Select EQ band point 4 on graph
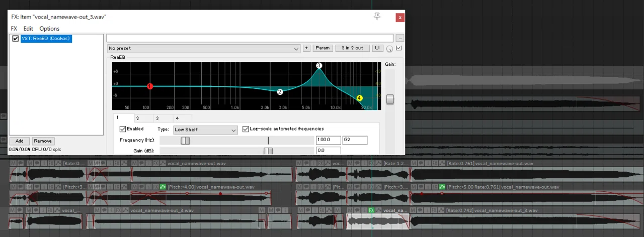The width and height of the screenshot is (644, 237). [x=360, y=98]
